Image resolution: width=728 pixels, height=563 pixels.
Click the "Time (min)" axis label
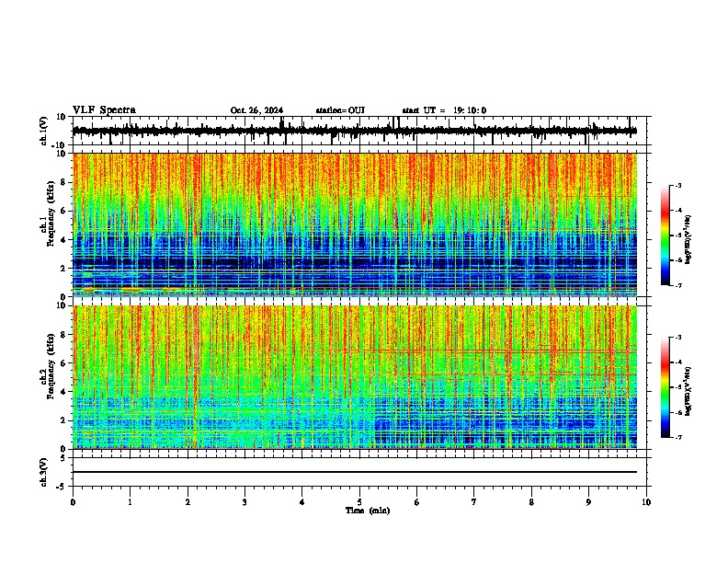click(368, 511)
